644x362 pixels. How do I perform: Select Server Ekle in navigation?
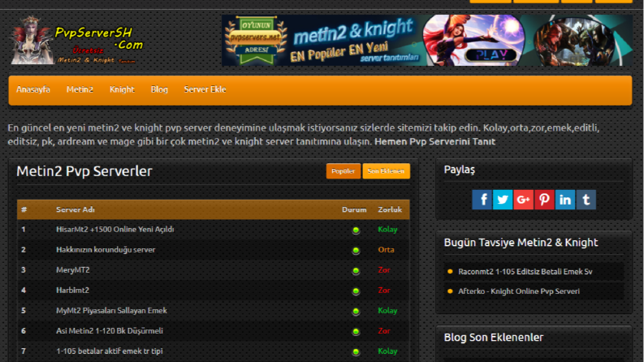tap(205, 89)
